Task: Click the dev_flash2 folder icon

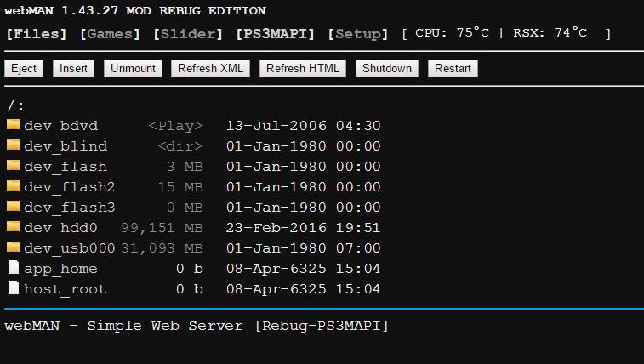Action: pyautogui.click(x=14, y=186)
